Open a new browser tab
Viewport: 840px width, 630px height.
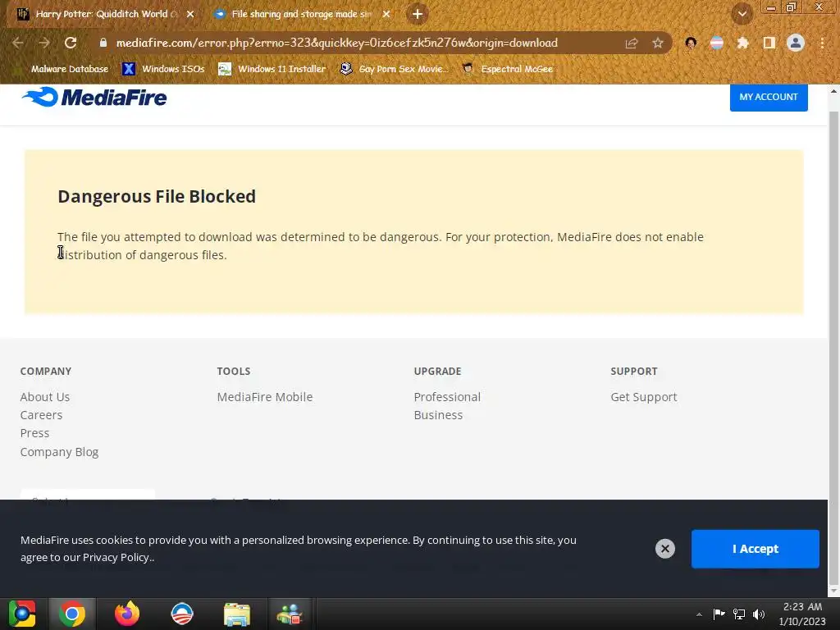click(418, 14)
